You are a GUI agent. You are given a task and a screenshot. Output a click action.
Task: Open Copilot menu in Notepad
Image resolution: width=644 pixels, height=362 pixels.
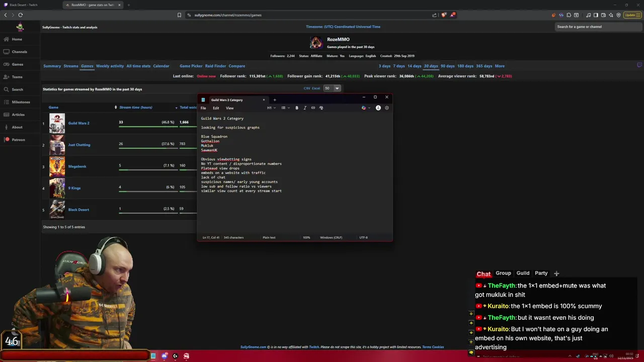[x=365, y=108]
